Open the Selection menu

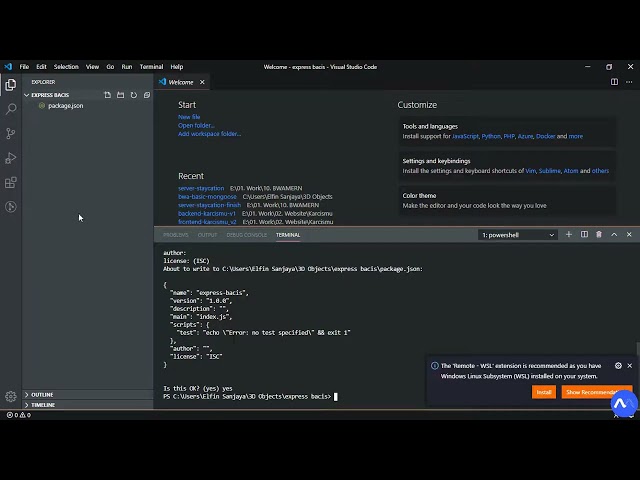click(66, 67)
